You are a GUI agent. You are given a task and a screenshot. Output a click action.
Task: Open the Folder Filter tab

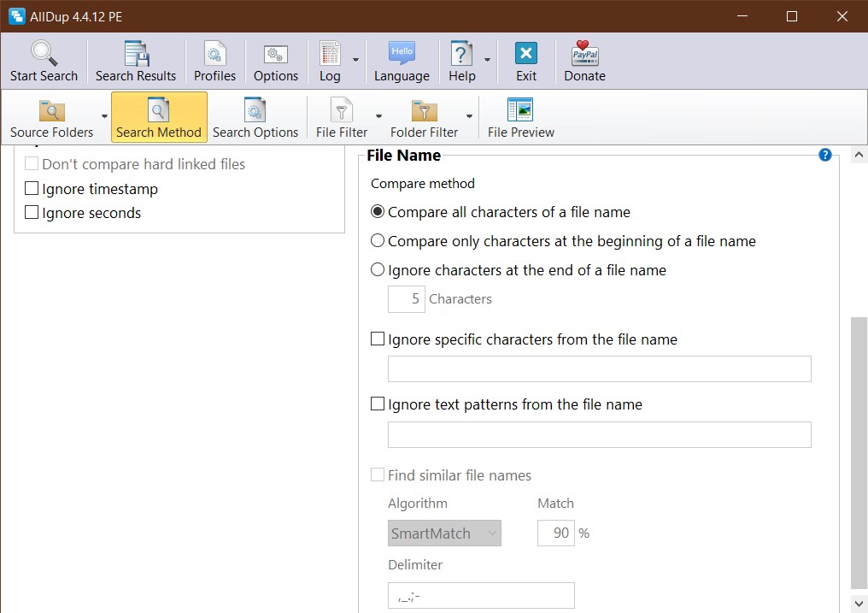(x=424, y=117)
